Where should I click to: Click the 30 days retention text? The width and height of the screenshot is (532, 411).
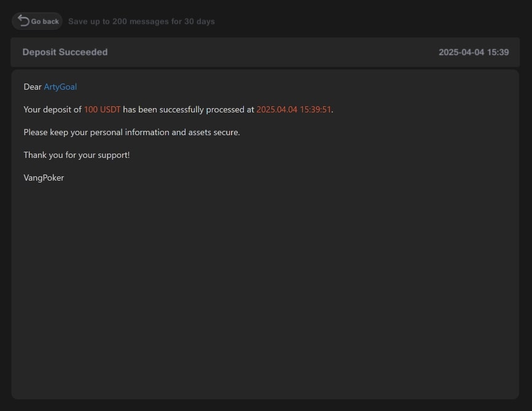(200, 22)
